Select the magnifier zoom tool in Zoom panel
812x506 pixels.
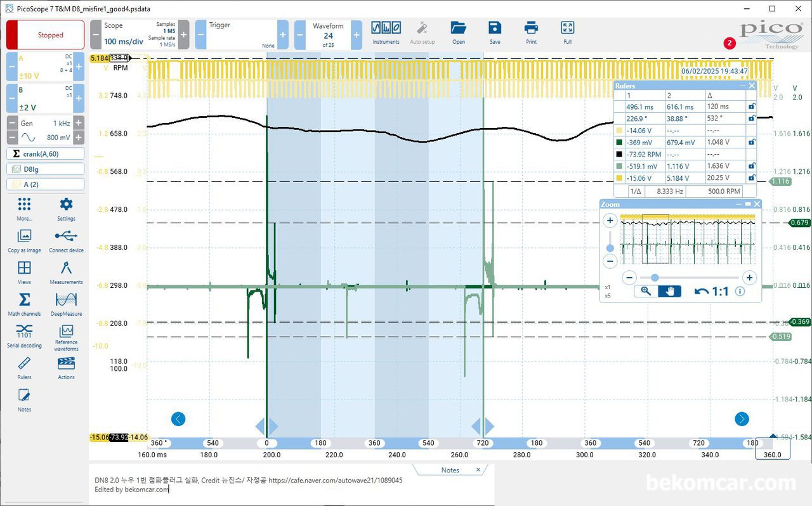tap(646, 291)
